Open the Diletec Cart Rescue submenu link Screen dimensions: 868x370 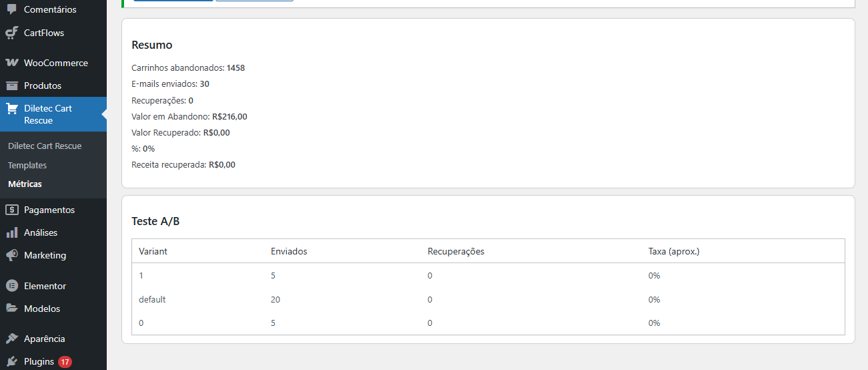tap(45, 146)
